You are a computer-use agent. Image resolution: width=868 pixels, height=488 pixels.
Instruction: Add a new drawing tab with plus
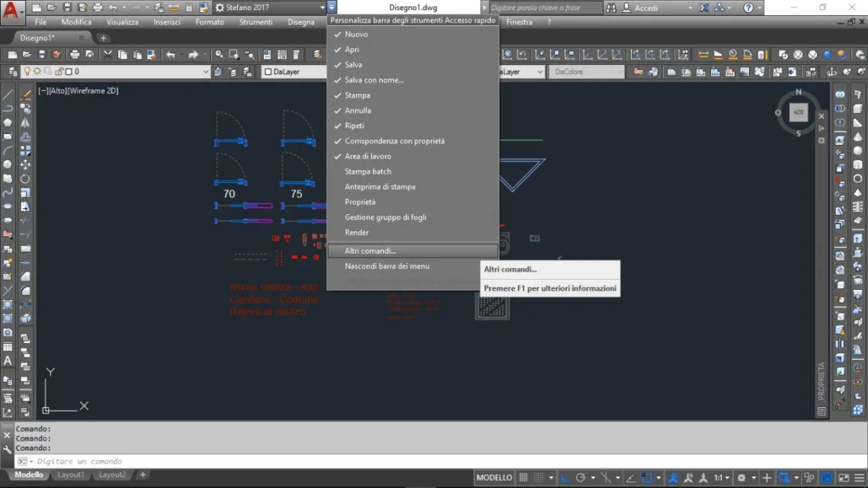tap(103, 37)
